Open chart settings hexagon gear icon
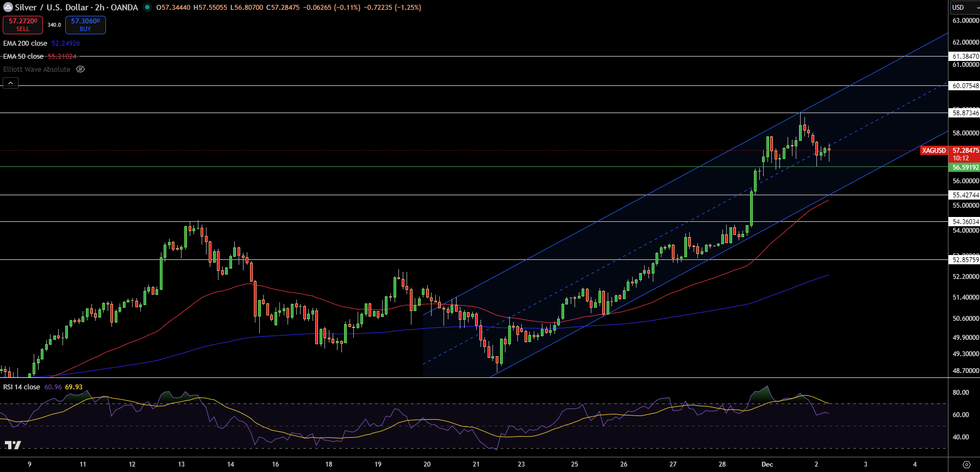 click(x=966, y=464)
